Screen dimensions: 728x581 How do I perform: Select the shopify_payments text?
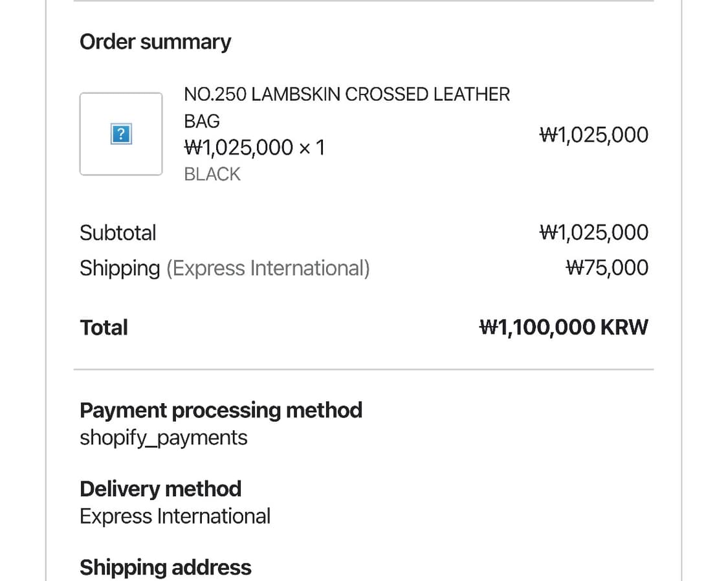(163, 438)
